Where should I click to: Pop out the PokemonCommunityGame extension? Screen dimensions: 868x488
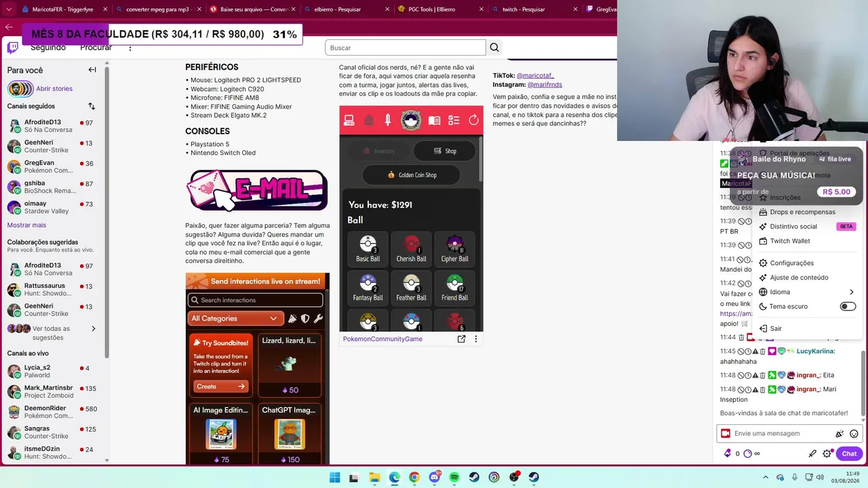tap(461, 339)
